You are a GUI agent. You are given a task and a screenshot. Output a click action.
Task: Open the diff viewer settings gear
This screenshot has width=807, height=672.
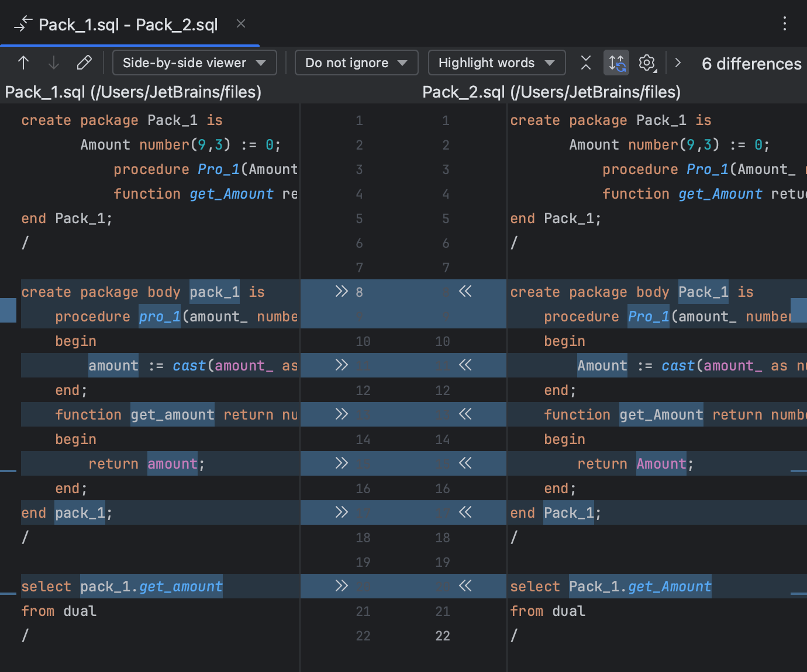[647, 63]
